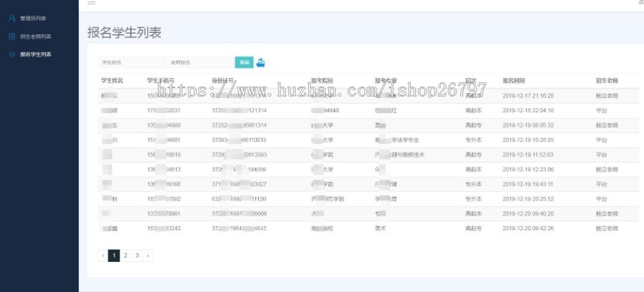Click 平台 in the 19:43:11 row
The width and height of the screenshot is (644, 292).
tap(601, 185)
